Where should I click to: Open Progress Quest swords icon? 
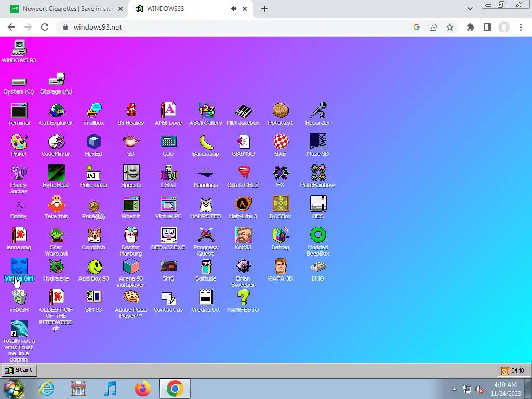[206, 242]
